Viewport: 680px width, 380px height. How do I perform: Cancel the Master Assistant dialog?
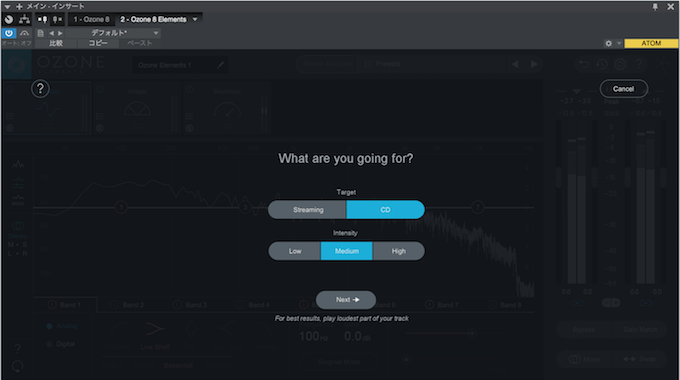tap(624, 89)
